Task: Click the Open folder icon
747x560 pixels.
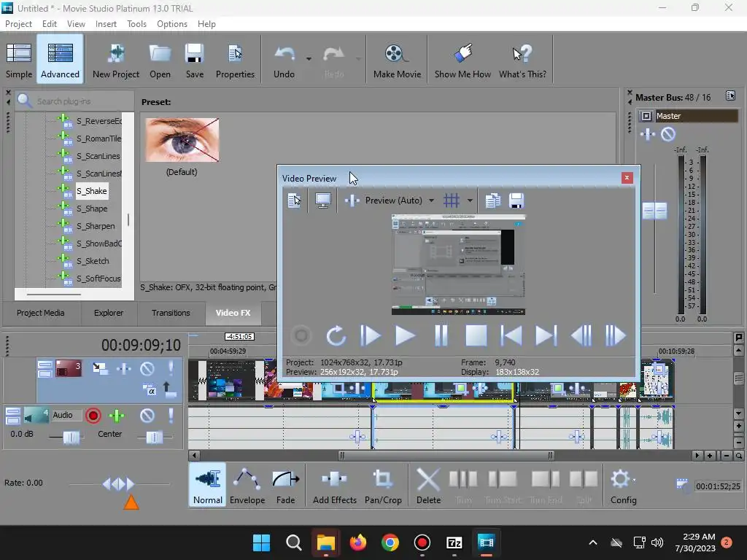Action: tap(160, 54)
